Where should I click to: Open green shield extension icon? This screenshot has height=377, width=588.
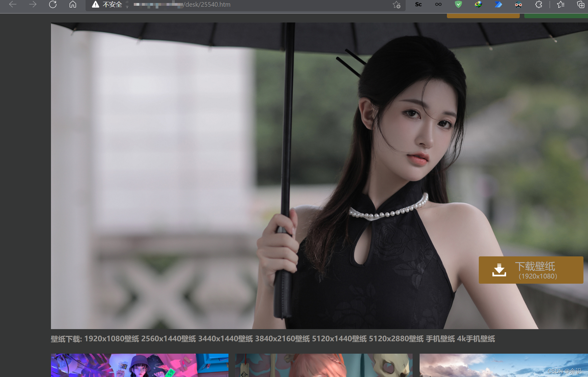[458, 5]
